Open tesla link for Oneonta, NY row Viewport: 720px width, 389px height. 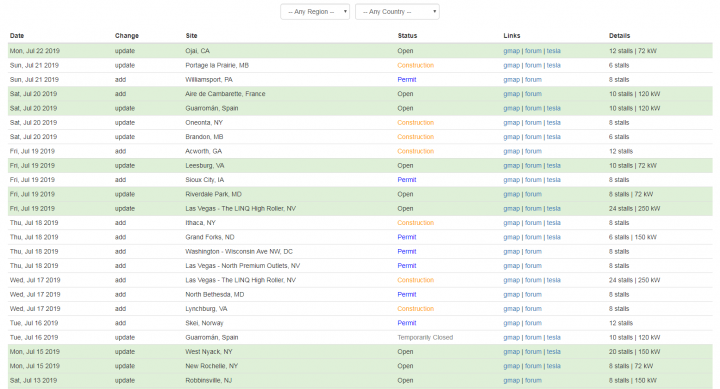click(553, 123)
